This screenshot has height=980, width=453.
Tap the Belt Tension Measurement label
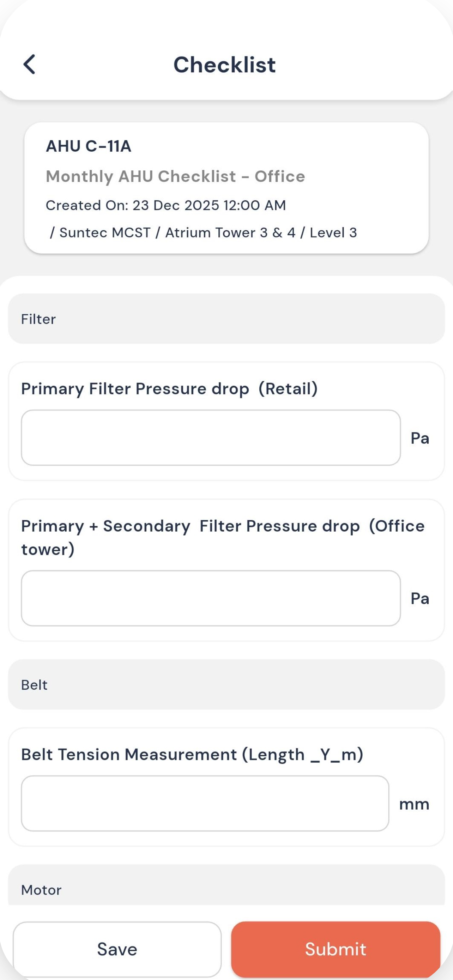coord(192,754)
